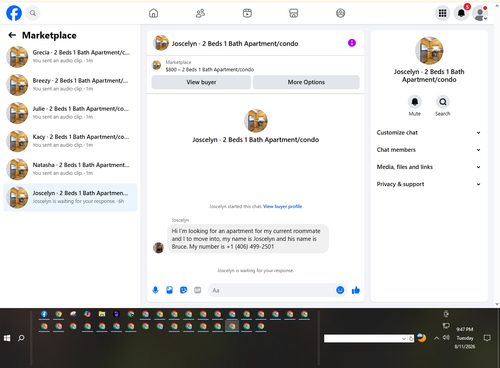The image size is (500, 368).
Task: Open the File Explorer folder taskbar icon
Action: 102,314
